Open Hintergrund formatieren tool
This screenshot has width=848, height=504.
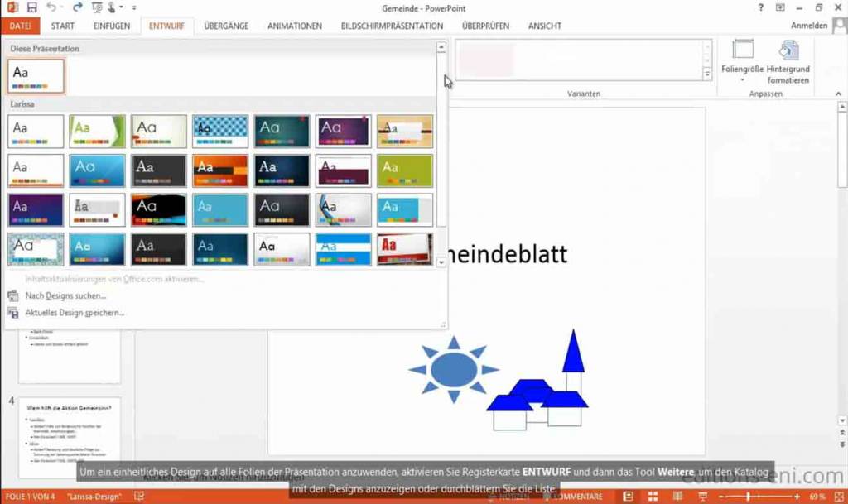788,62
